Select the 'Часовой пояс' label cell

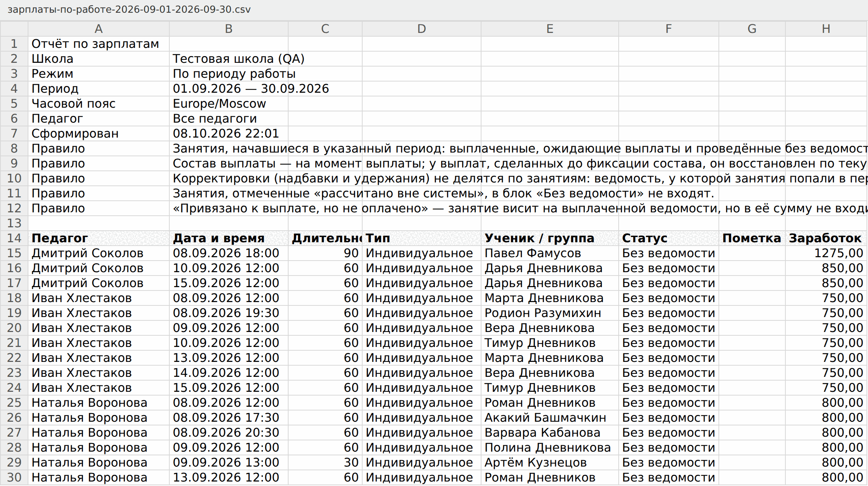click(99, 104)
